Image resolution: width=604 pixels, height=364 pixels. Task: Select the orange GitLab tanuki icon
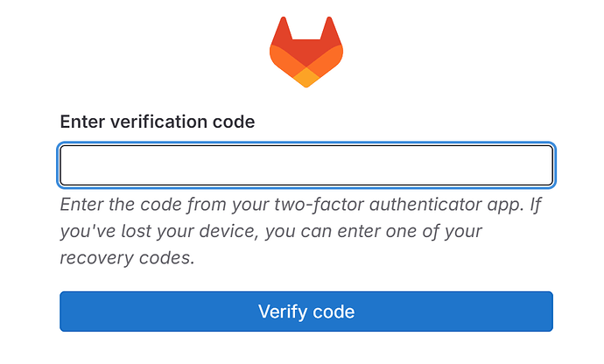306,52
